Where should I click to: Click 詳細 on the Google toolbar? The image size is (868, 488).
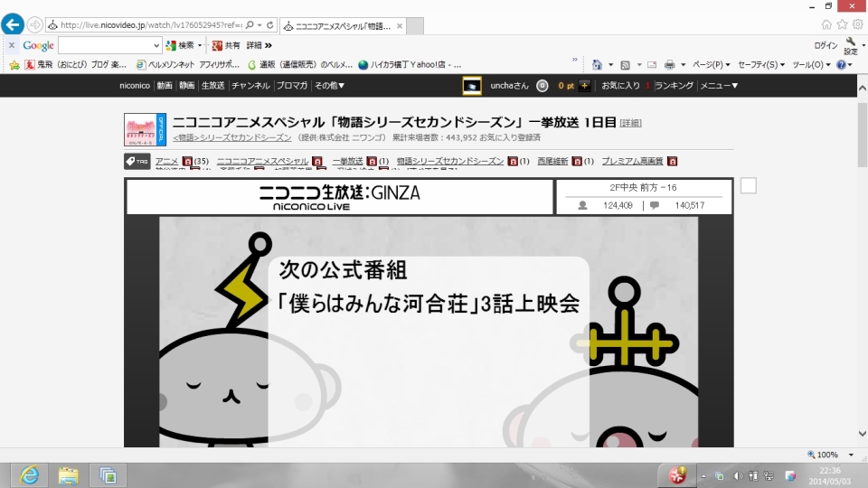coord(254,45)
